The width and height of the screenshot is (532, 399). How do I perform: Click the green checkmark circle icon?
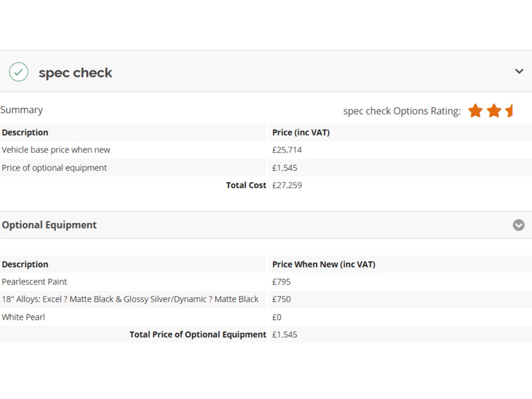(19, 72)
